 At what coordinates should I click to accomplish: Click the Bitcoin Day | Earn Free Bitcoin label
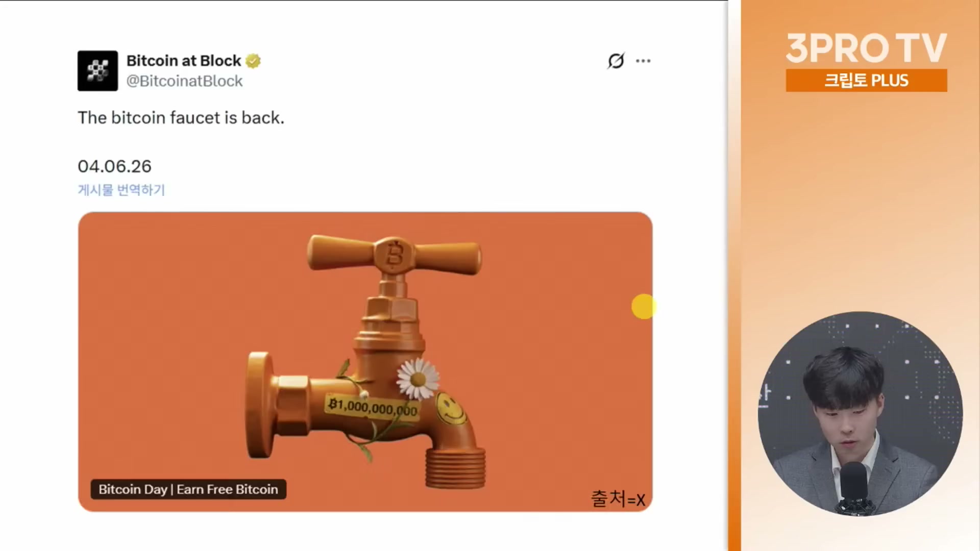[188, 489]
